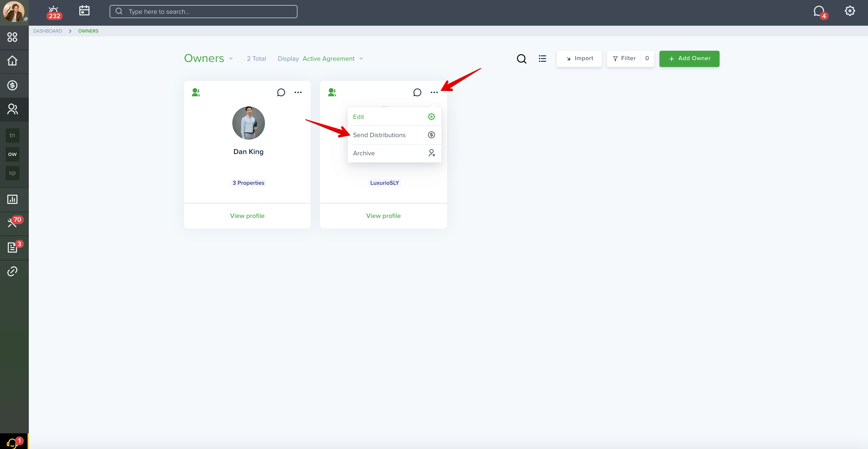
Task: View profile on LuxurioSLY card
Action: click(384, 216)
